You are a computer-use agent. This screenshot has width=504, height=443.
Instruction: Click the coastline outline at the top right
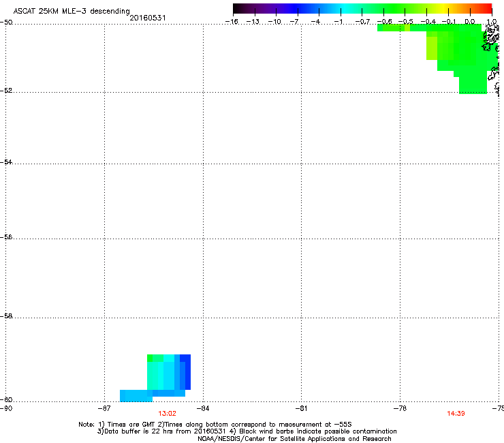[x=492, y=39]
